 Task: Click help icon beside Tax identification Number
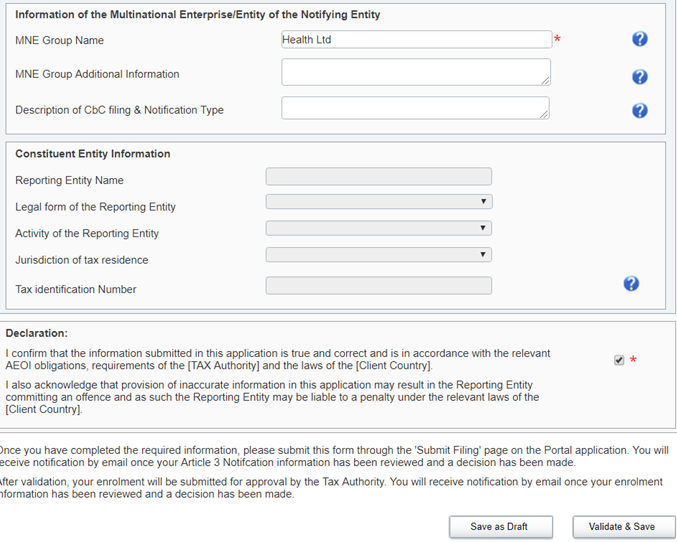click(x=631, y=284)
